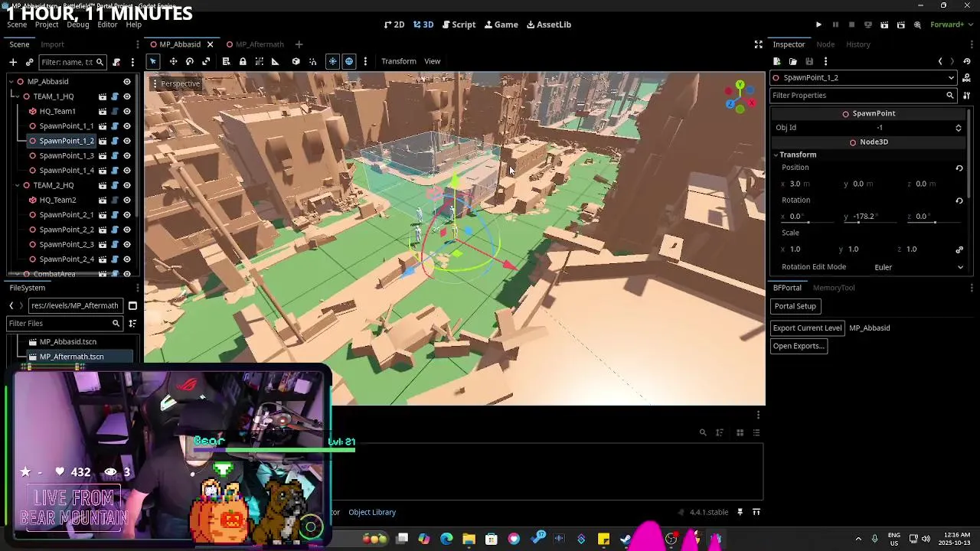Switch to the Script workspace

pos(459,24)
